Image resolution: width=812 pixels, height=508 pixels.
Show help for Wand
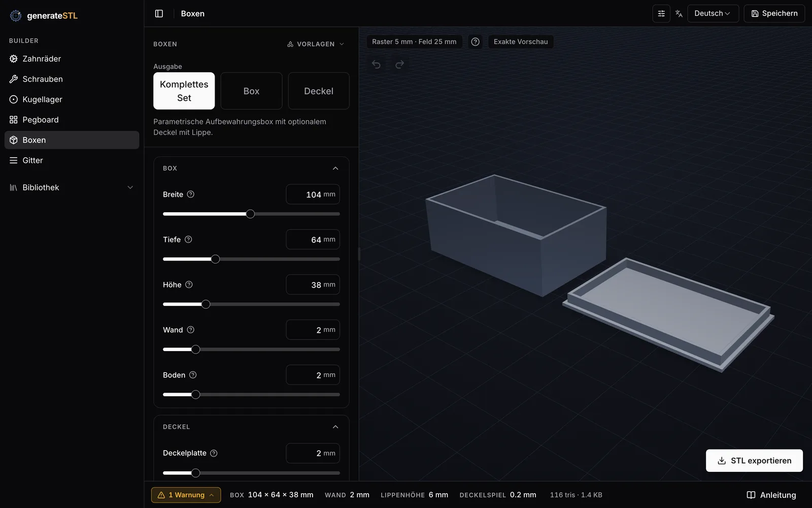pyautogui.click(x=191, y=330)
